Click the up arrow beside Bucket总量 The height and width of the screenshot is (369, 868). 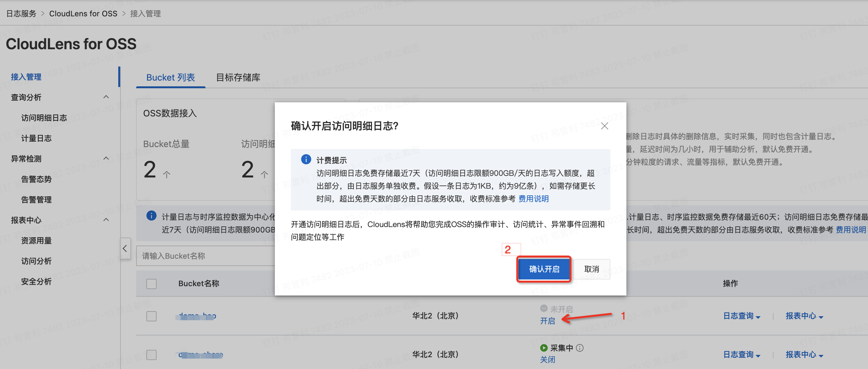coord(167,174)
